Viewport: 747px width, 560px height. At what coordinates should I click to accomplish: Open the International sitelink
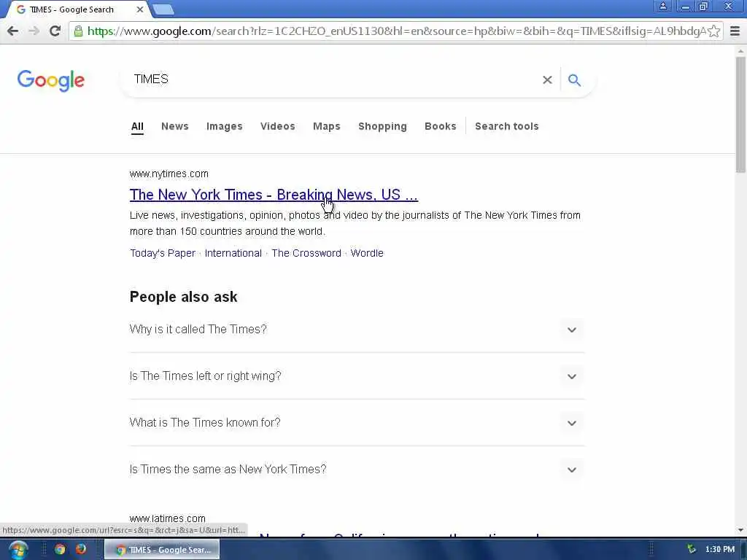(x=233, y=253)
